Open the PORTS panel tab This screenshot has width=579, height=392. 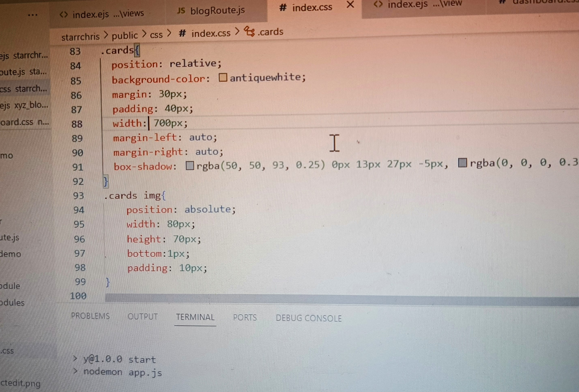pyautogui.click(x=245, y=318)
